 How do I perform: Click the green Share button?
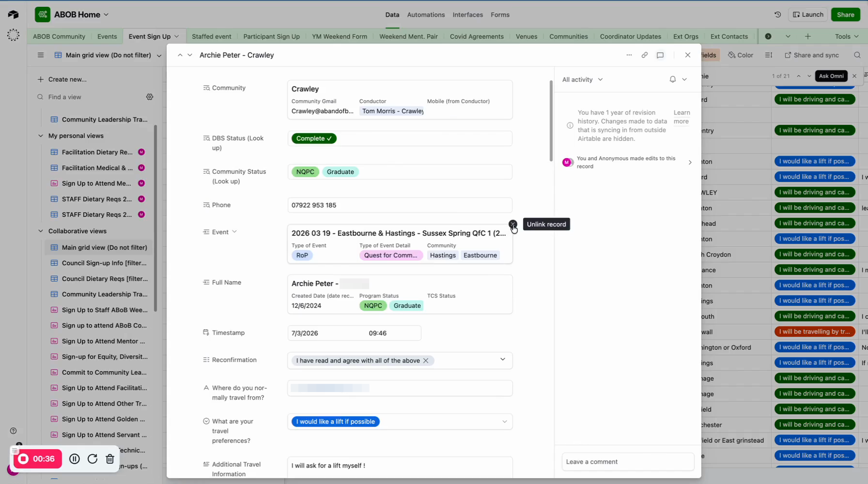coord(845,15)
